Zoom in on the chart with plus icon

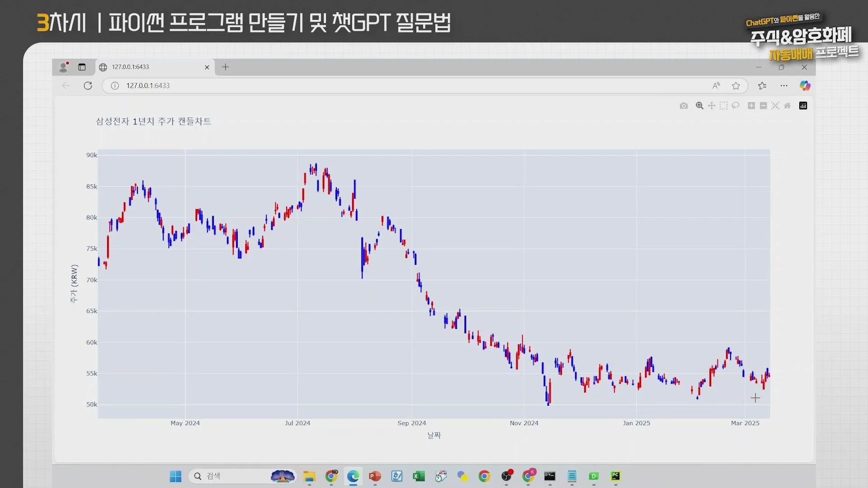pyautogui.click(x=751, y=106)
